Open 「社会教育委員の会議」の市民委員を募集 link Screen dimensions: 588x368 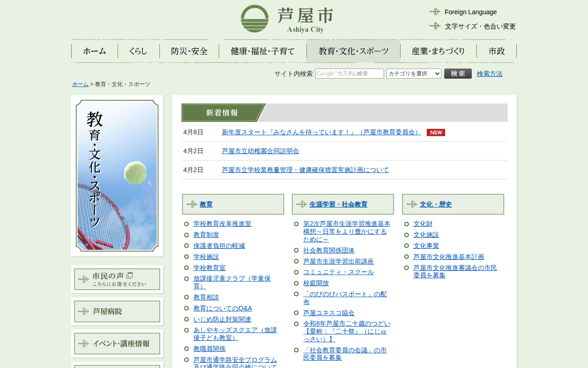pos(345,354)
